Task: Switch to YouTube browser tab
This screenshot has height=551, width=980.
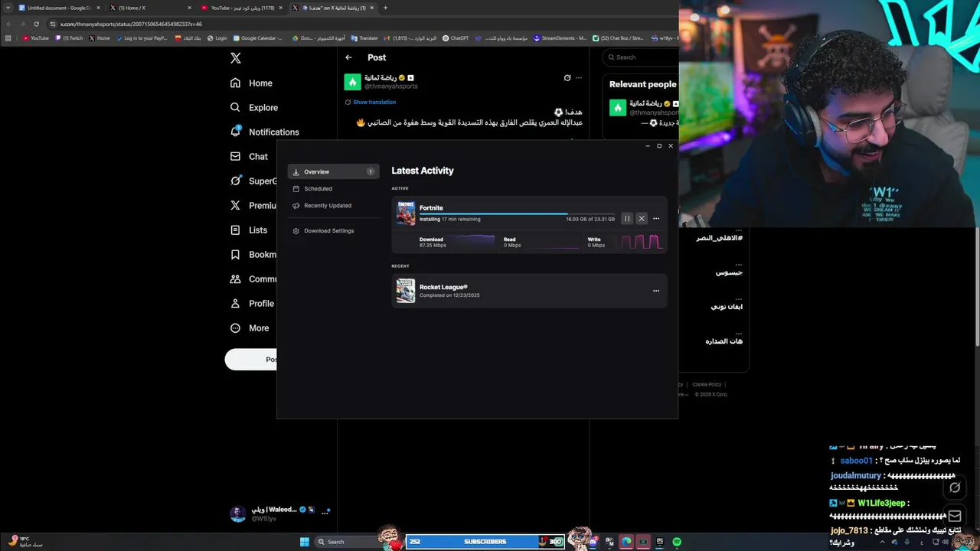Action: coord(241,8)
